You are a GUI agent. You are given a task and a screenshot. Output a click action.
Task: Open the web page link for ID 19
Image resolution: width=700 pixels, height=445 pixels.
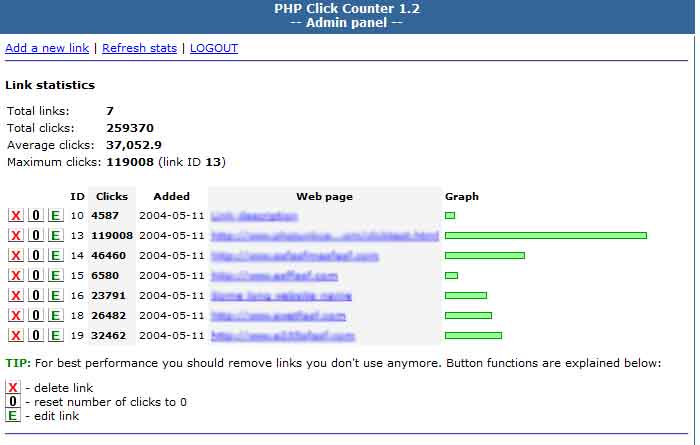click(283, 336)
